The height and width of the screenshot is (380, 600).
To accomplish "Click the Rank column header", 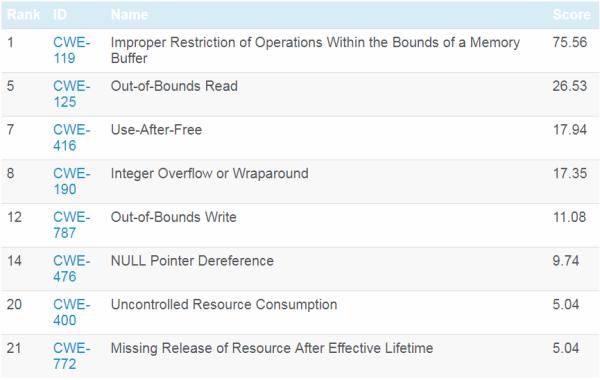I will coord(23,15).
